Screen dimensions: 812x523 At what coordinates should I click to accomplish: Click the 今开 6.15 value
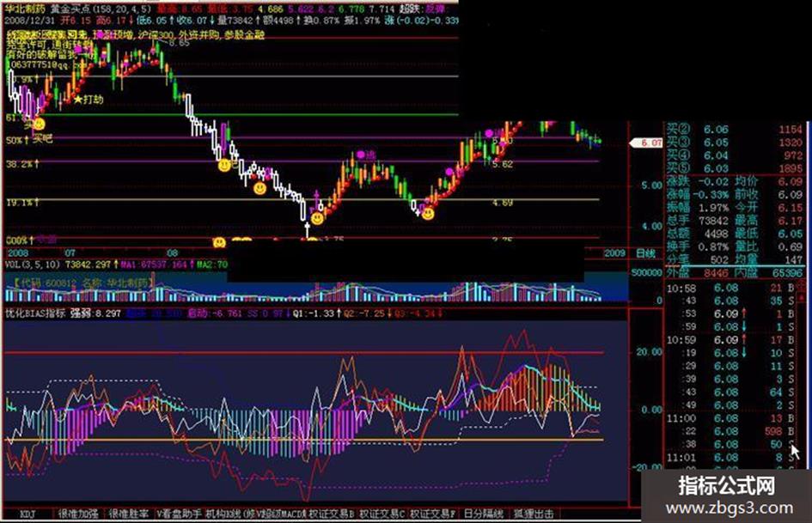790,208
